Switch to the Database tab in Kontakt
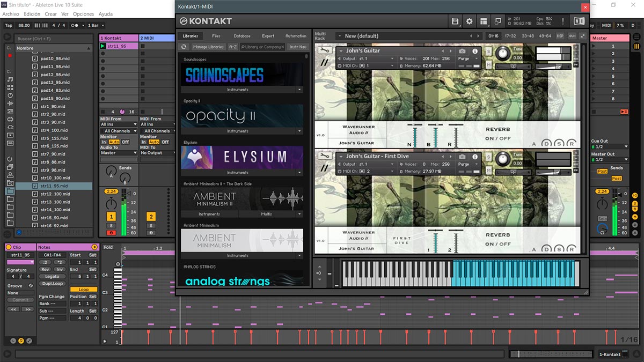 click(x=242, y=36)
